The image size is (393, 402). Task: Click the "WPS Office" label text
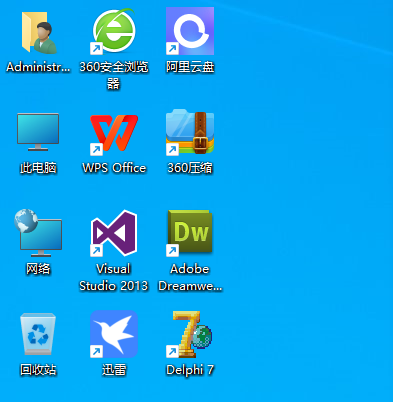coord(114,168)
